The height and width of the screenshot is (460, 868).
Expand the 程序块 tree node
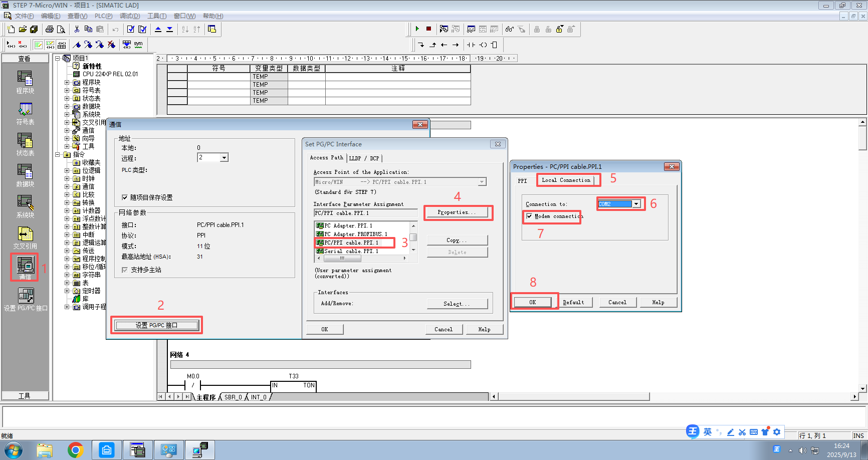pos(67,82)
